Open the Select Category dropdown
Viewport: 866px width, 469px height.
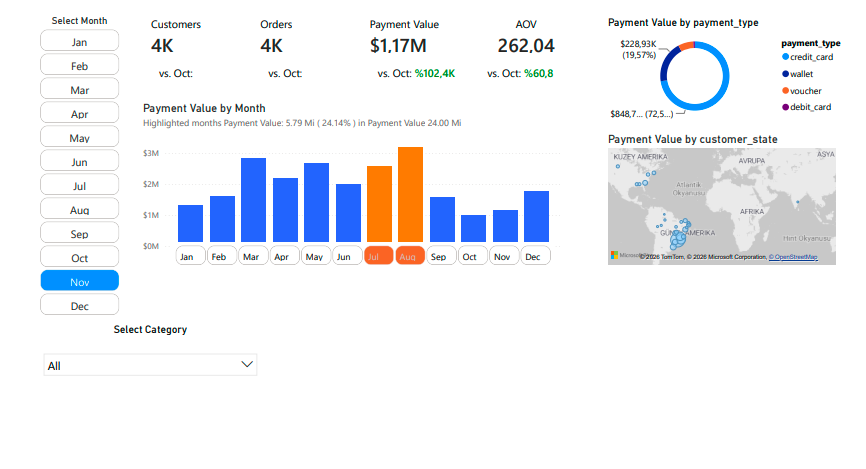(150, 365)
